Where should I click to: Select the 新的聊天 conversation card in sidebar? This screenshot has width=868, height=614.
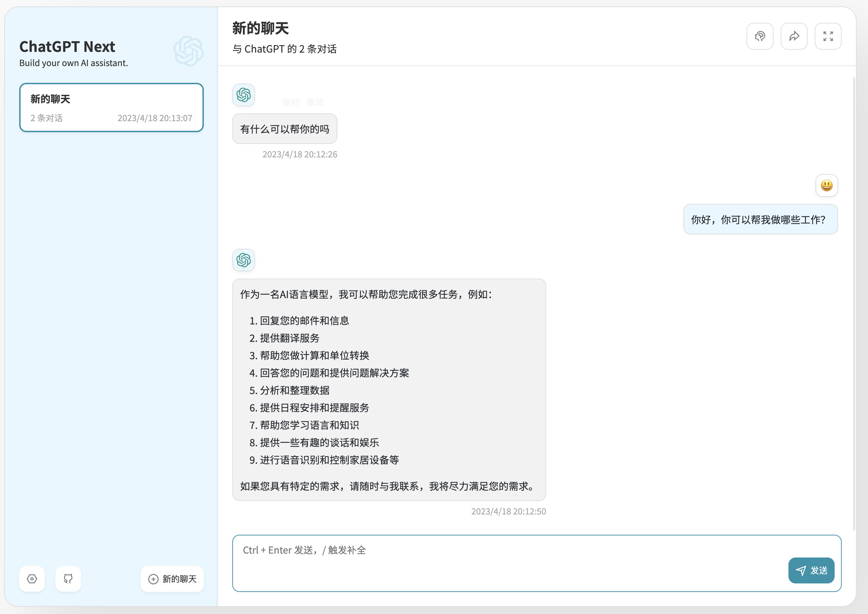pos(111,107)
